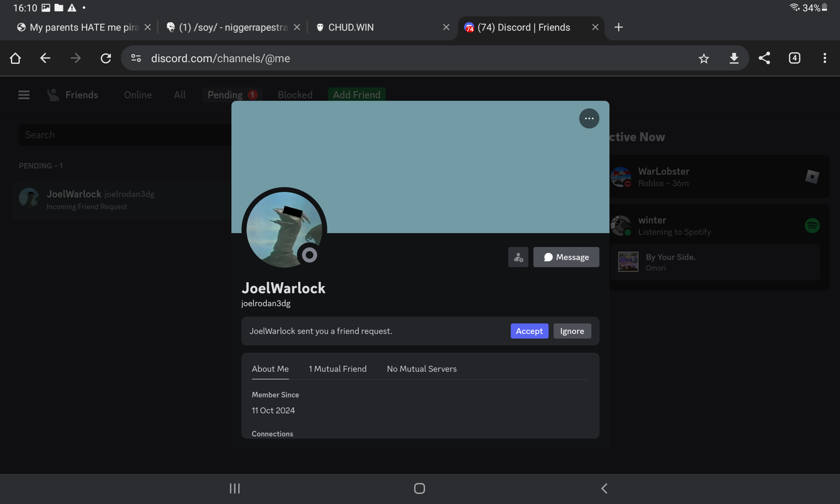Close the CHUD.WIN tab
The image size is (840, 504).
tap(446, 27)
